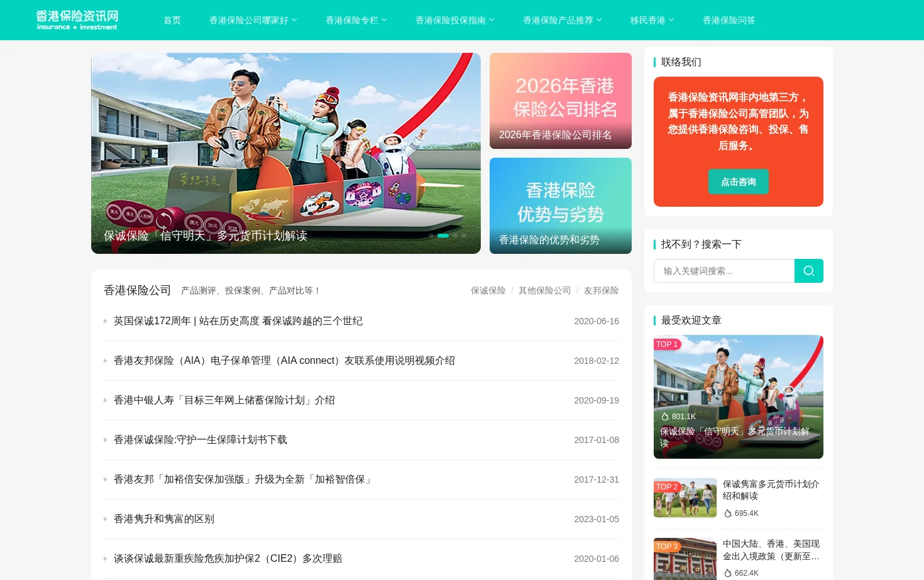Click the search magnifier button

tap(809, 271)
